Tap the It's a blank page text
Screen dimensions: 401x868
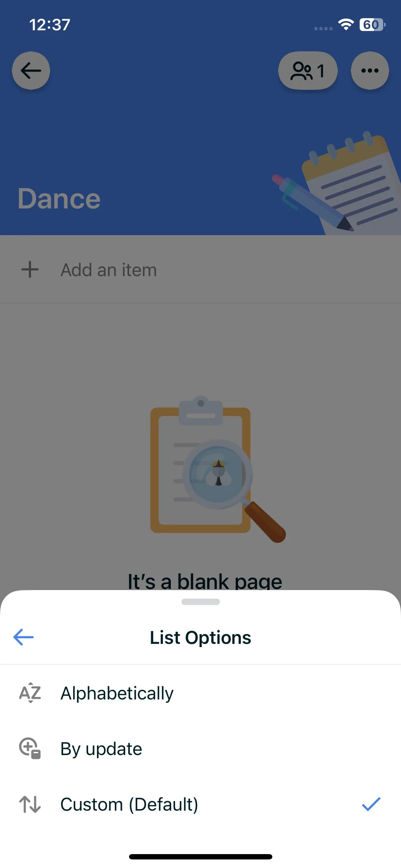pyautogui.click(x=205, y=581)
